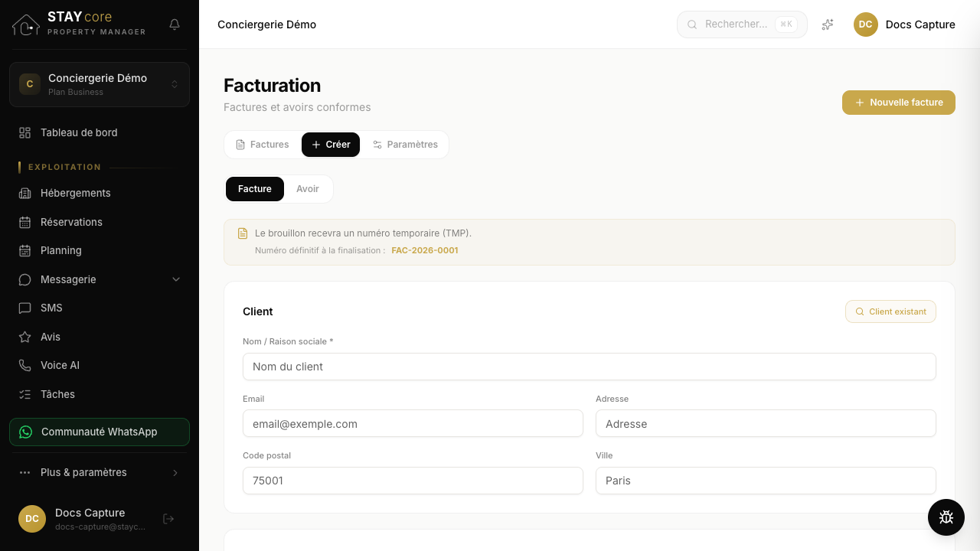Select the Créer tab
The width and height of the screenshot is (980, 551).
pos(331,145)
